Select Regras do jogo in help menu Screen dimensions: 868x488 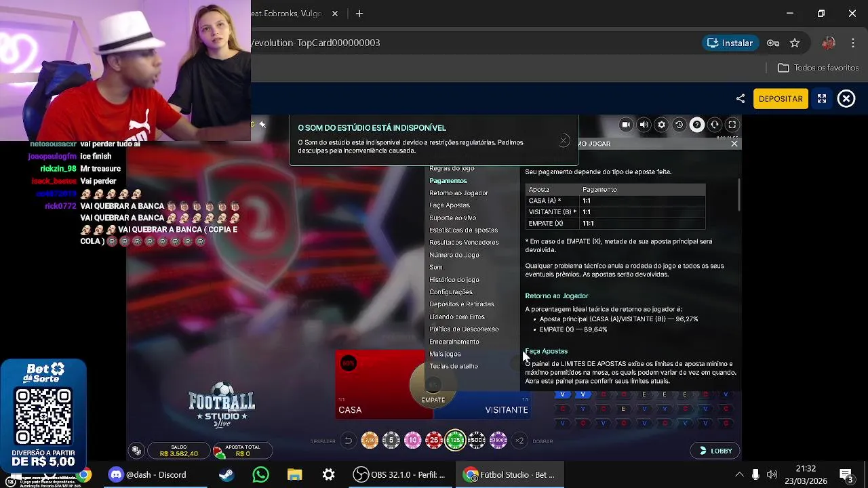tap(452, 168)
